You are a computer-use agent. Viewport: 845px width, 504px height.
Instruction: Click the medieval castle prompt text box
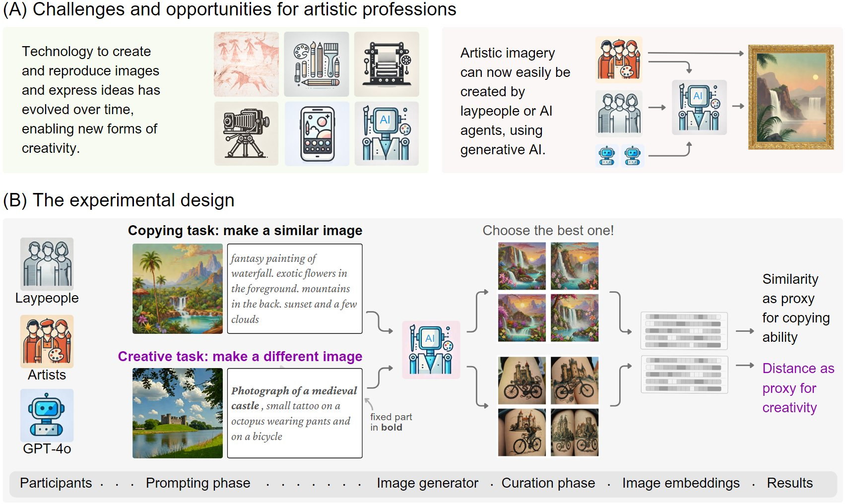295,413
